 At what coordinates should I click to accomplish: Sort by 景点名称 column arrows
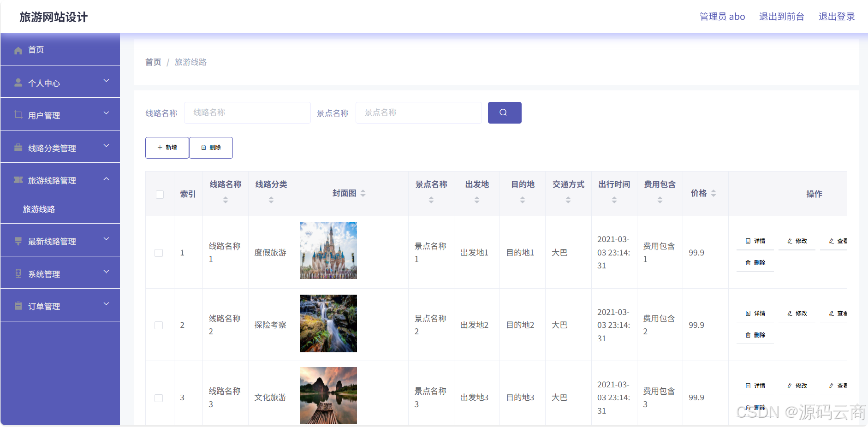click(x=431, y=200)
